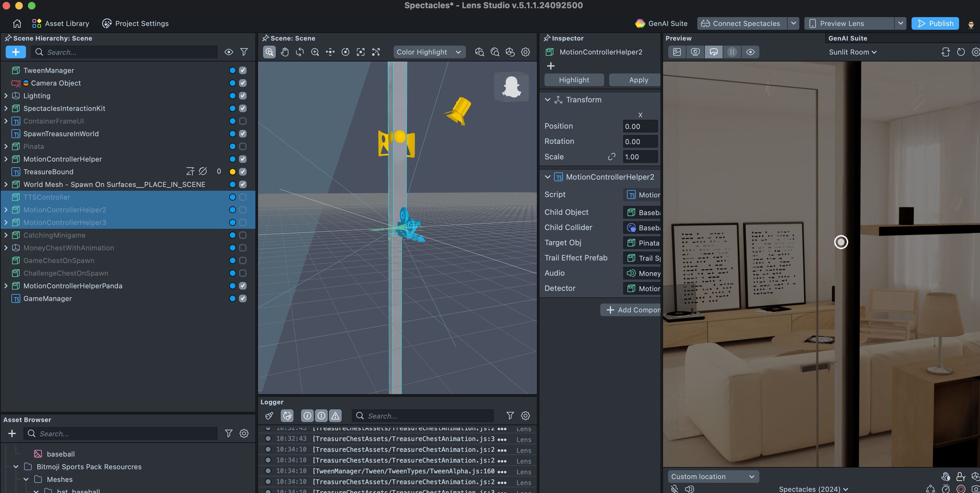
Task: Pause the Preview panel
Action: [x=732, y=52]
